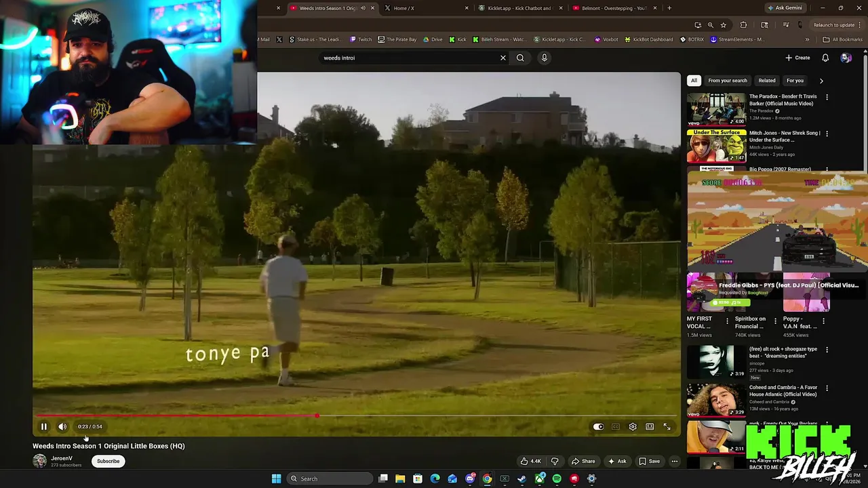This screenshot has width=868, height=488.
Task: Start voice search with the microphone icon
Action: point(544,58)
